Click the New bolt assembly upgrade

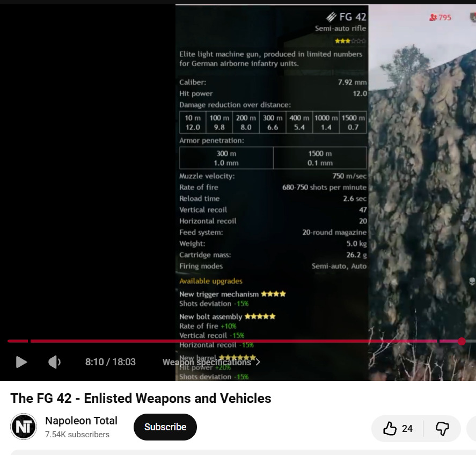click(x=228, y=316)
